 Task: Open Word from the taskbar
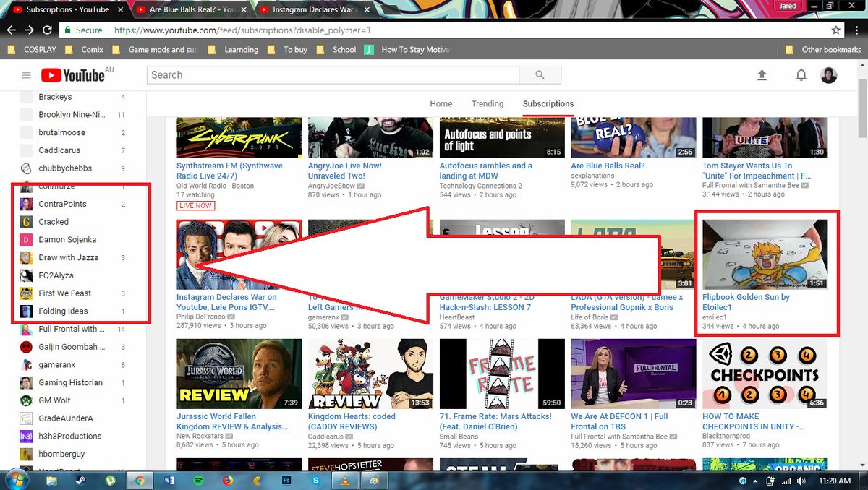click(169, 480)
